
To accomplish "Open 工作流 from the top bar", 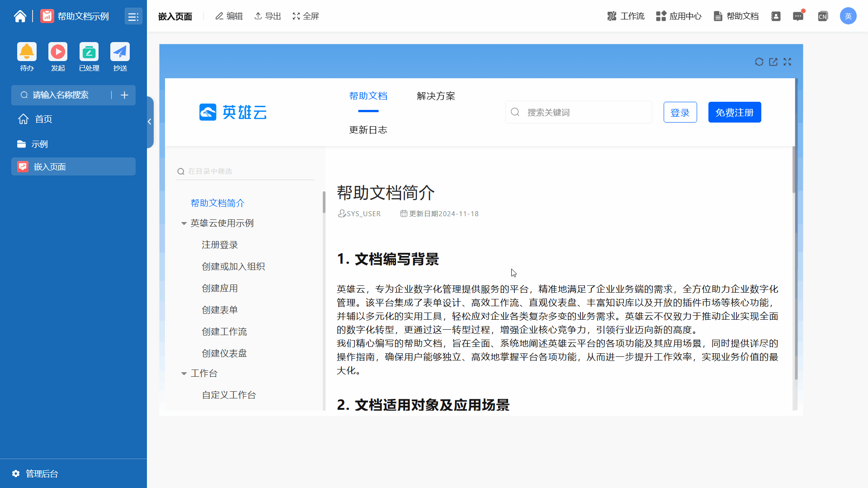I will 626,16.
